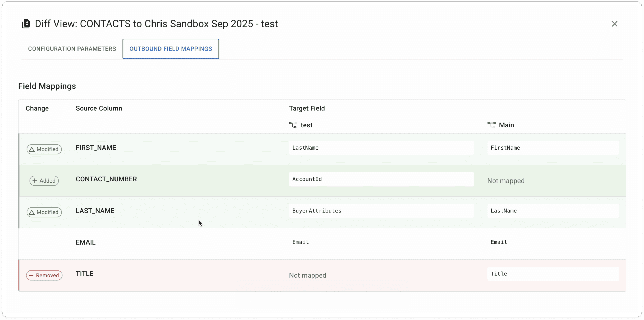The image size is (644, 320).
Task: Select the EMAIL source column row
Action: click(86, 242)
